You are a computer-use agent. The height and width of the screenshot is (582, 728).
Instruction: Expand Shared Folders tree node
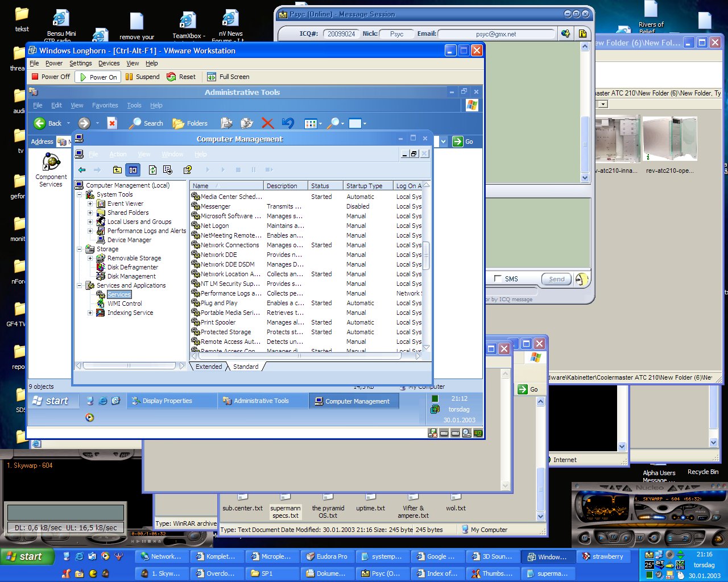coord(90,213)
